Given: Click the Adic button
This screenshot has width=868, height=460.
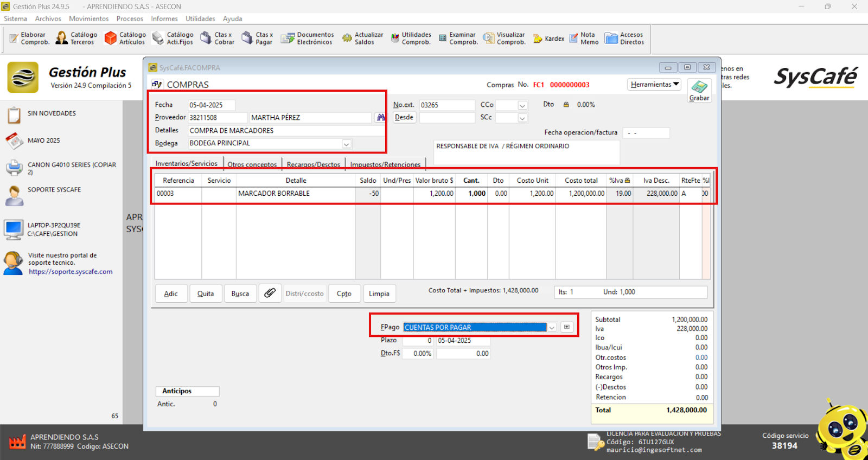Looking at the screenshot, I should click(171, 293).
